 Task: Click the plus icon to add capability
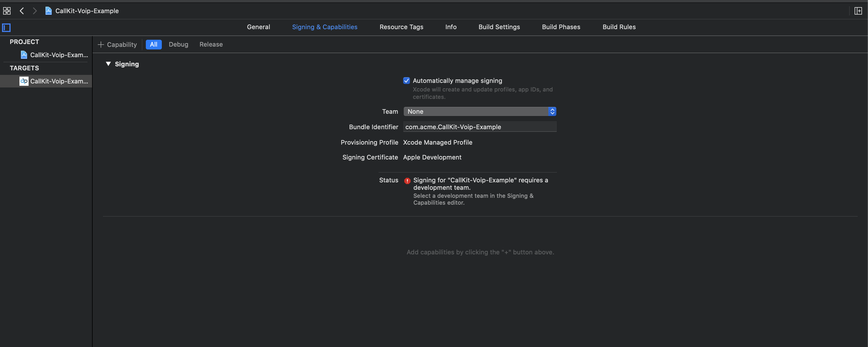tap(100, 45)
